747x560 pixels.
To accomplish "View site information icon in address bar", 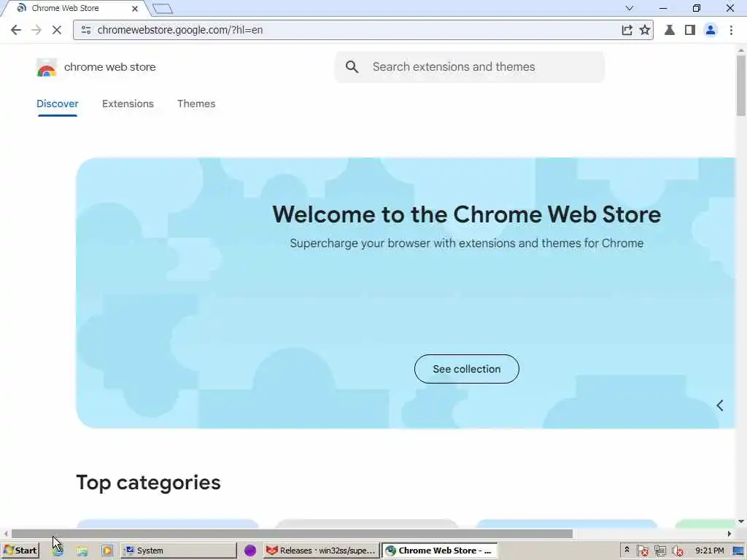I will [x=86, y=30].
